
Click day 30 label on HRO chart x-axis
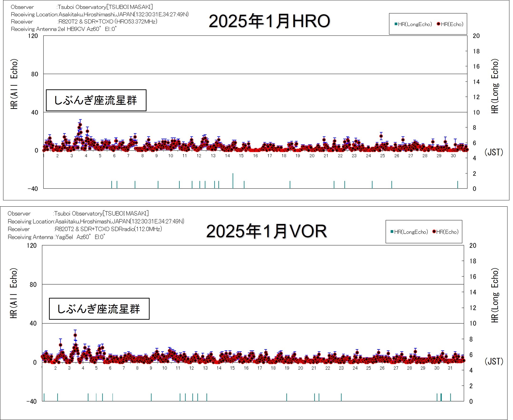point(453,156)
